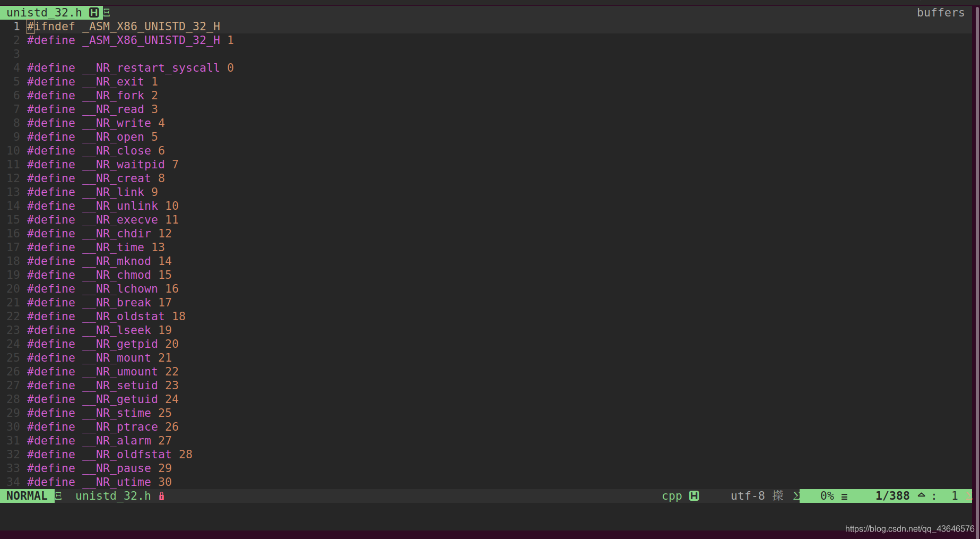Image resolution: width=980 pixels, height=539 pixels.
Task: Click the __NR_execve 11 define
Action: click(x=103, y=220)
